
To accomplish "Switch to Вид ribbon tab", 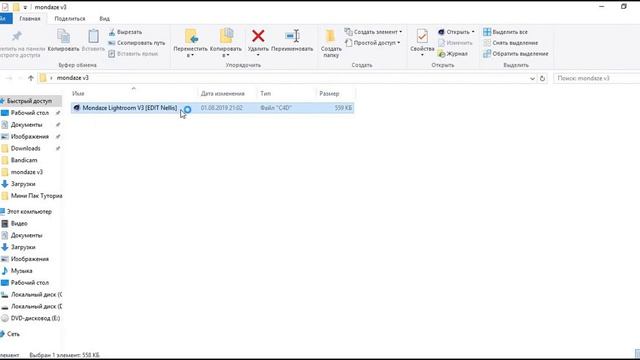I will (x=104, y=19).
